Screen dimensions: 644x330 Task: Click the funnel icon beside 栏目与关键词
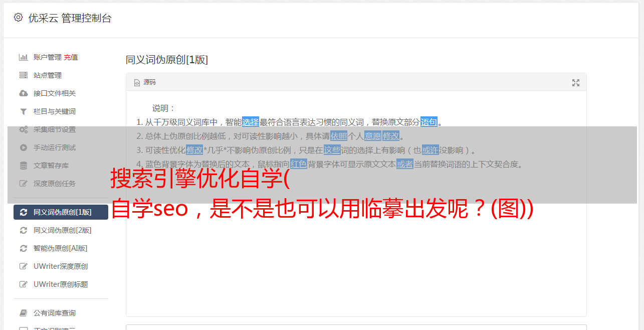click(23, 111)
